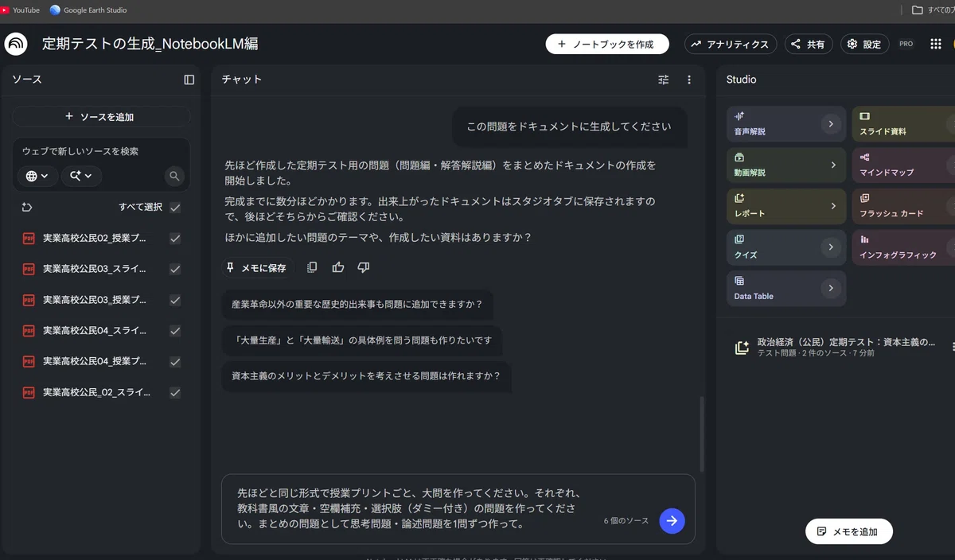Click the refresh sources icon
The height and width of the screenshot is (560, 955).
tap(27, 207)
